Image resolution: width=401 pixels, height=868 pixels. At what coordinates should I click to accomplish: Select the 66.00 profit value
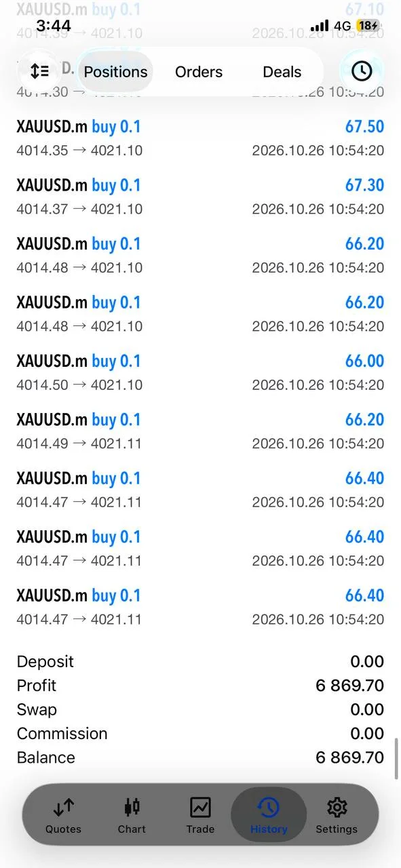point(364,361)
